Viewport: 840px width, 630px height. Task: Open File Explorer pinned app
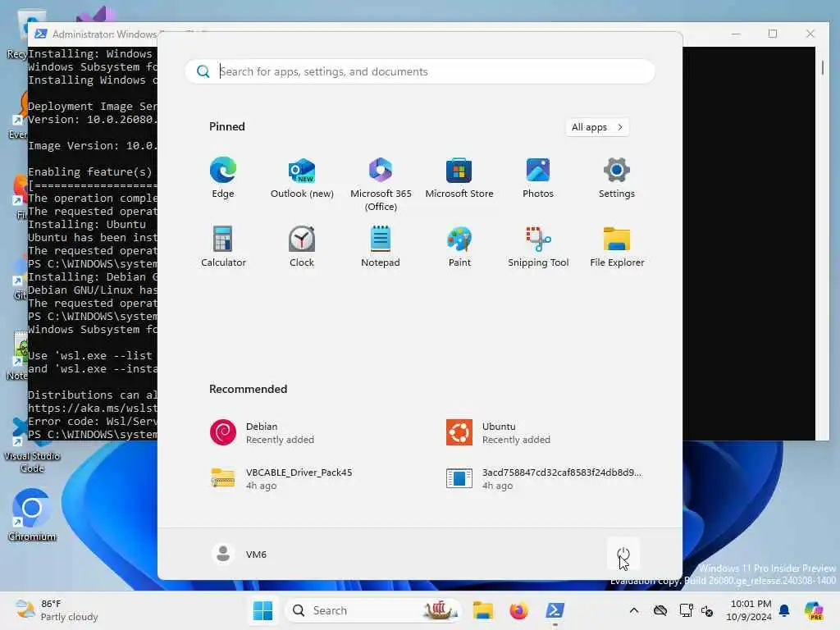pyautogui.click(x=617, y=247)
